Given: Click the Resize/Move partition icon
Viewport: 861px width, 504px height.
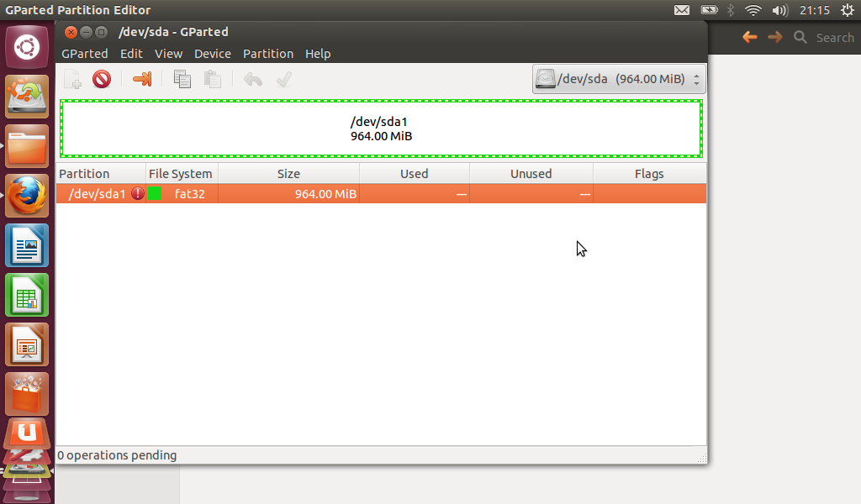Looking at the screenshot, I should click(142, 80).
